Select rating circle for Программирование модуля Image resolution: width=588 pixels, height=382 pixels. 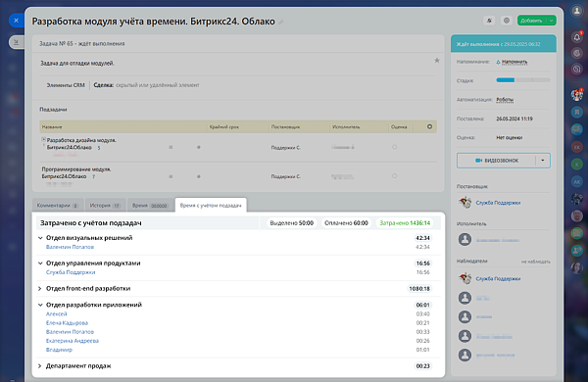(x=395, y=175)
